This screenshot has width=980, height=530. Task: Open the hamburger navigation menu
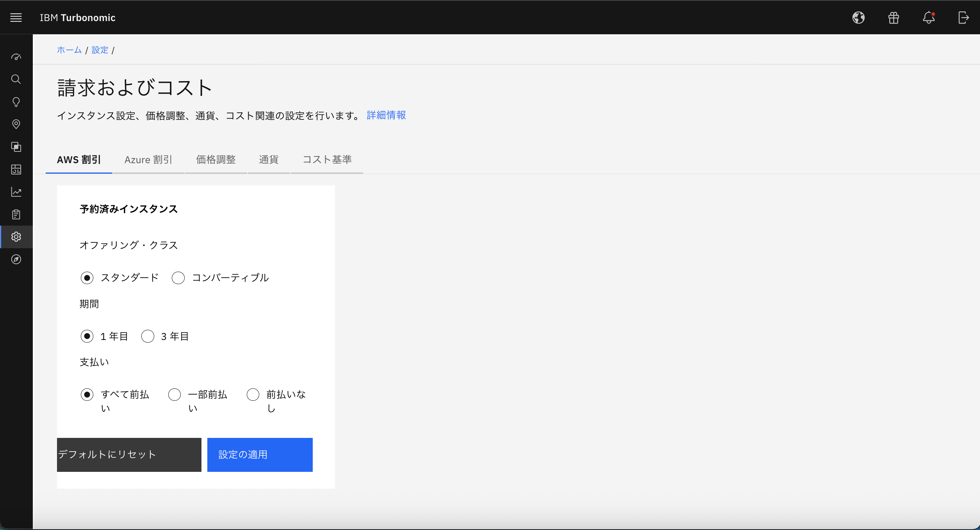[x=16, y=18]
